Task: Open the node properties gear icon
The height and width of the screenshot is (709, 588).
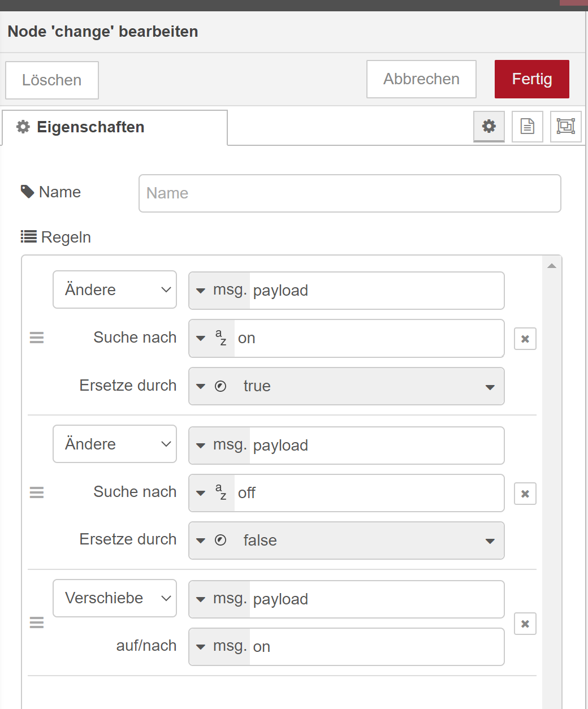Action: point(489,126)
